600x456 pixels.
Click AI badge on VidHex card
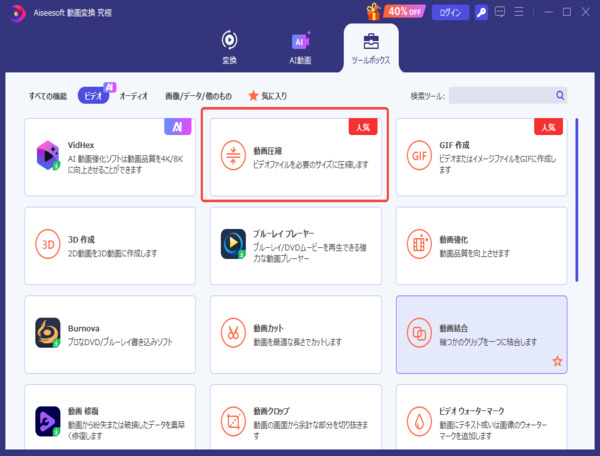pyautogui.click(x=177, y=127)
